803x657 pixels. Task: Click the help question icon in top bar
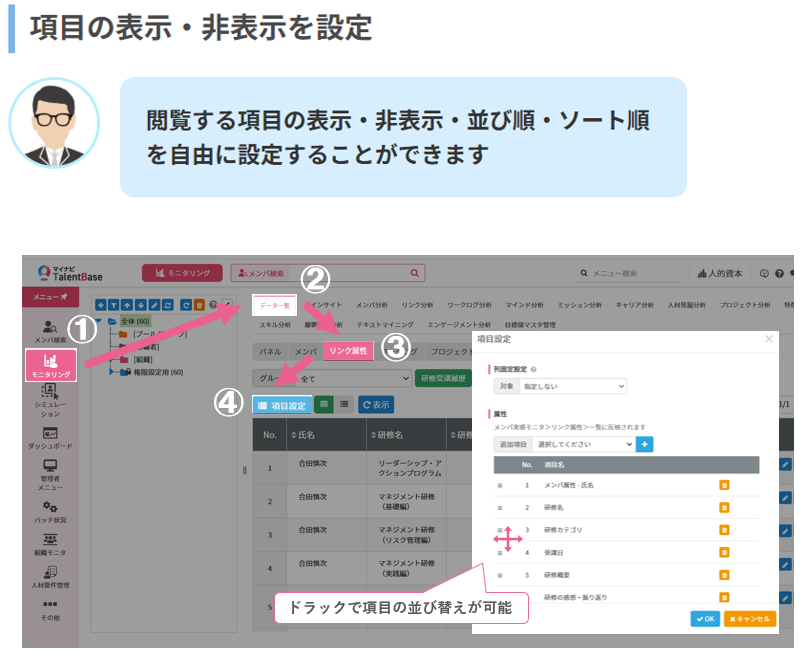[779, 273]
